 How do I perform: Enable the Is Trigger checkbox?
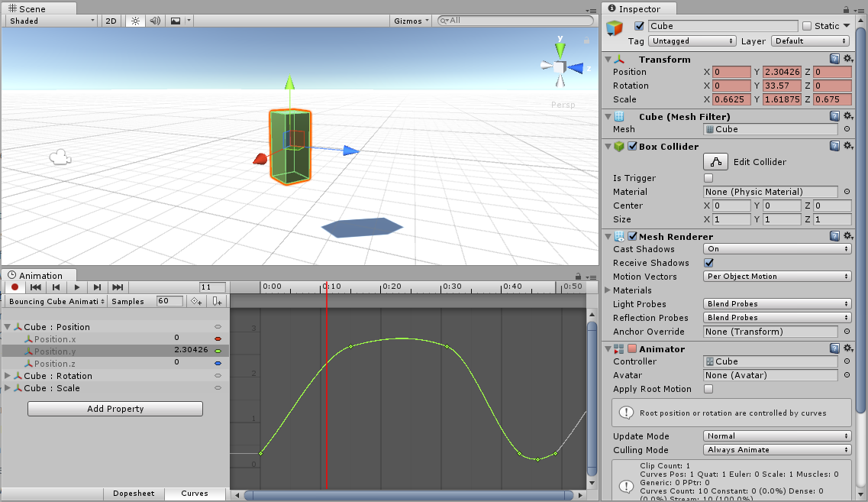coord(708,178)
